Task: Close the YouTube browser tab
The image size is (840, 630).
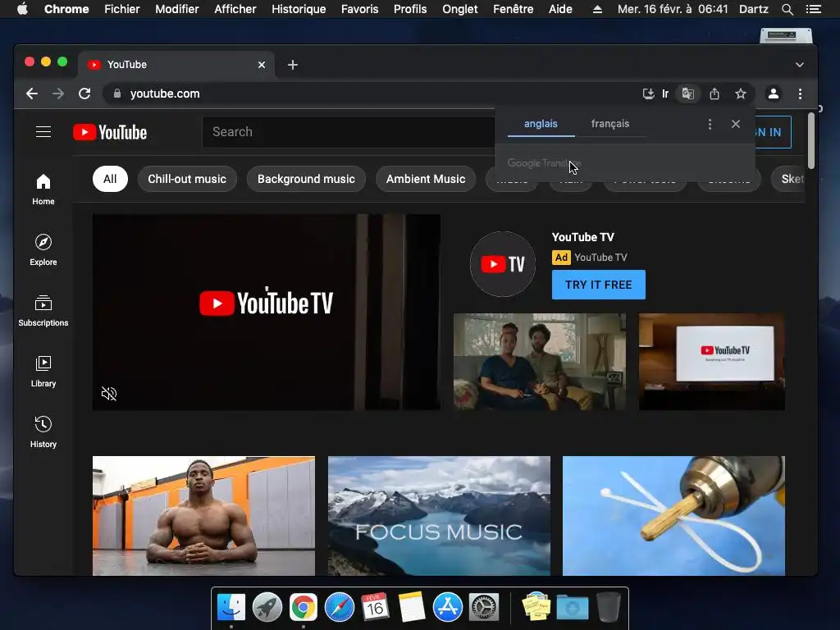Action: [x=262, y=65]
